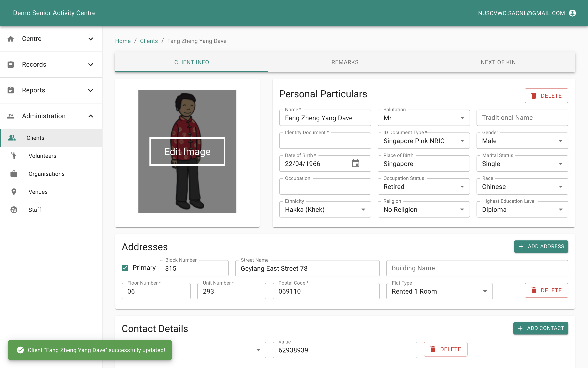Open the Occupation Status dropdown
The width and height of the screenshot is (588, 368).
coord(423,186)
